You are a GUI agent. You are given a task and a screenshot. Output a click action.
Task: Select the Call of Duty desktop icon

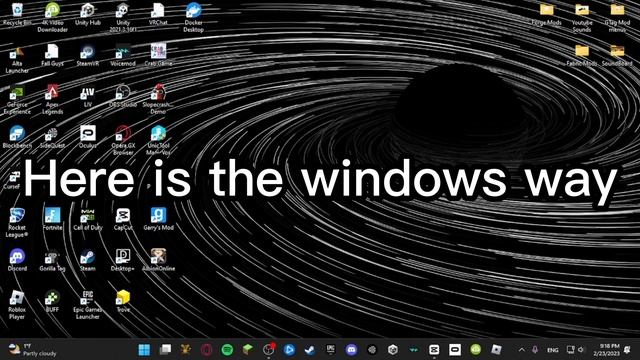click(x=88, y=220)
